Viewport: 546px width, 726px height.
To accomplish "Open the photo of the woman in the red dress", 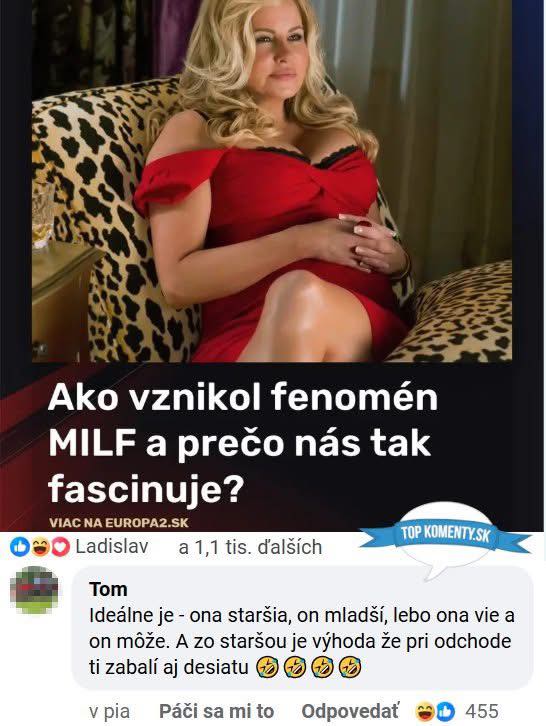I will (x=272, y=181).
